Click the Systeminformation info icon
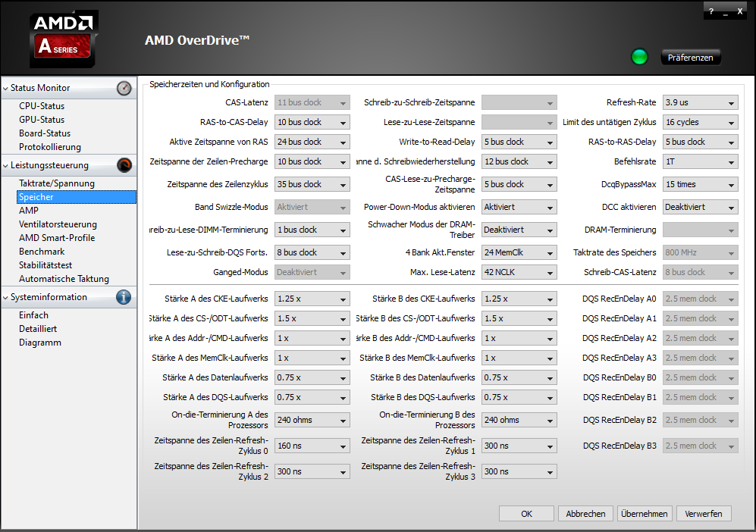Viewport: 756px width, 532px height. [x=124, y=297]
